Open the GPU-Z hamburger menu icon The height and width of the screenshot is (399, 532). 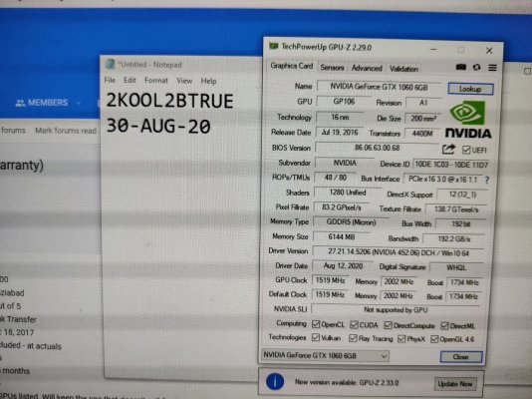pos(492,68)
